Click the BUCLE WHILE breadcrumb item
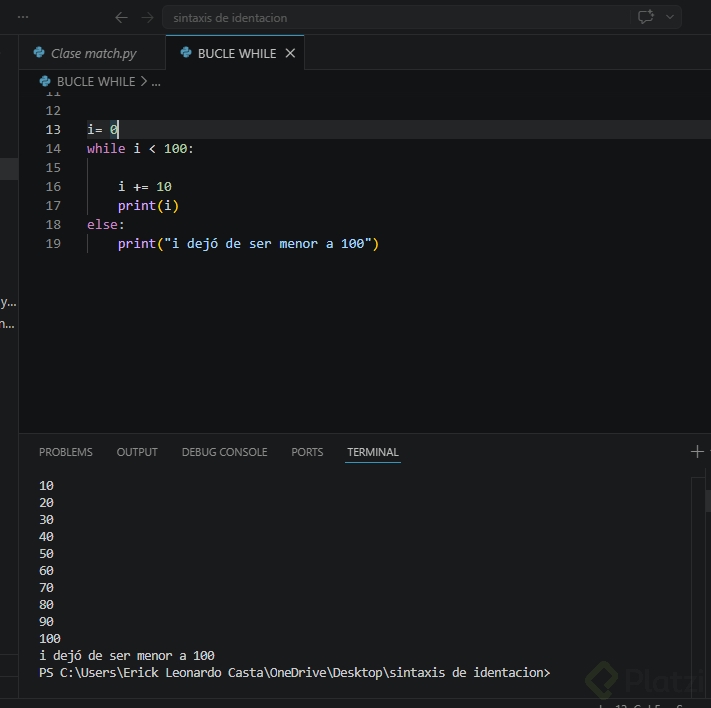 (x=95, y=82)
